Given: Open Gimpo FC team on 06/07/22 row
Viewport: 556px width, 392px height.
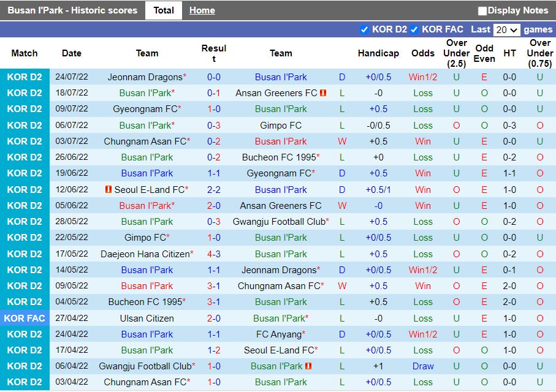Looking at the screenshot, I should pos(281,126).
